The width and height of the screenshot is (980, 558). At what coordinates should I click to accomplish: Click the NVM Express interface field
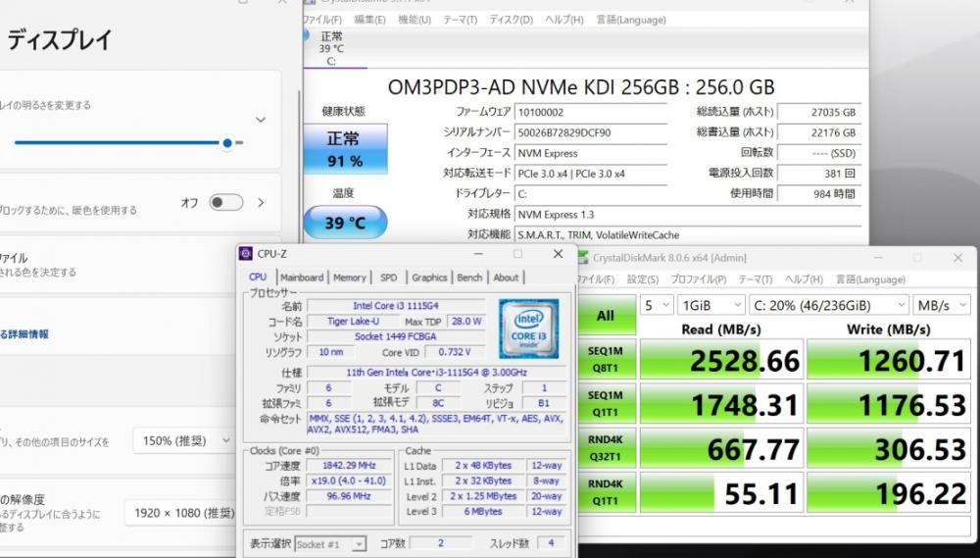pyautogui.click(x=591, y=153)
